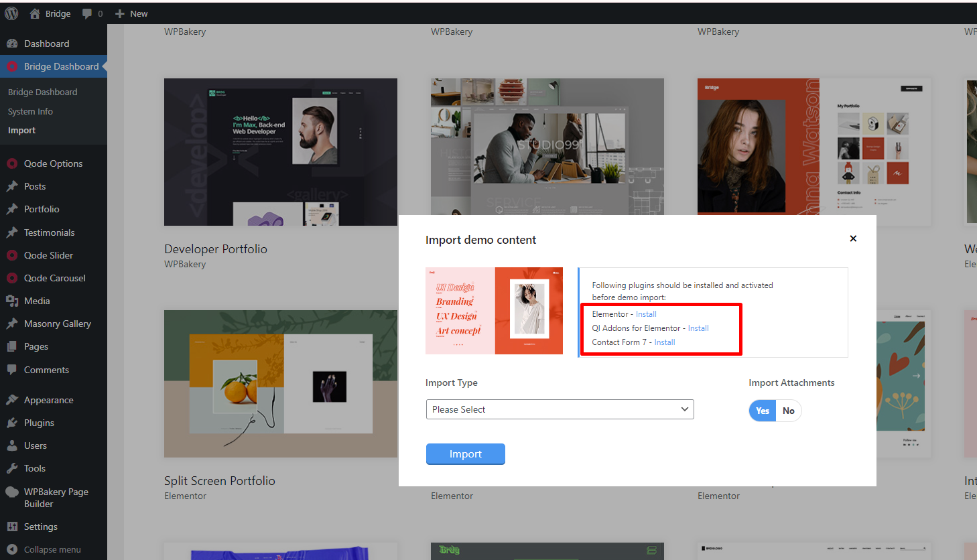Click the Appearance paintbrush icon
The image size is (977, 560).
pos(12,400)
